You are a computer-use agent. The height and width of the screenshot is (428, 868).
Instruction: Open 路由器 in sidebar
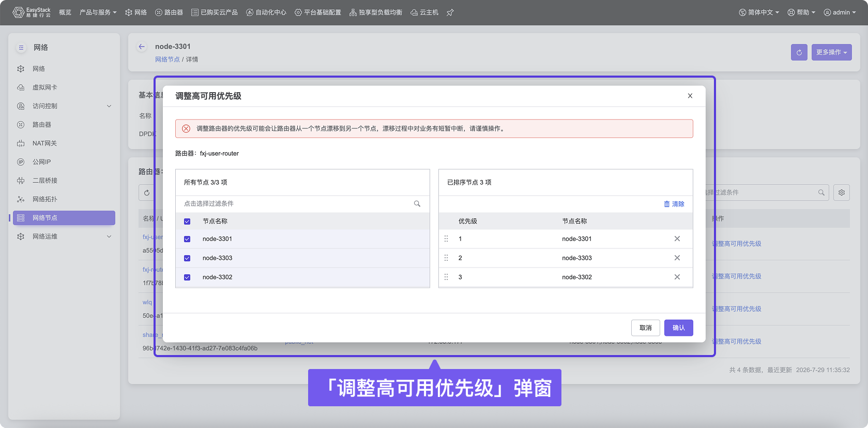pos(42,125)
